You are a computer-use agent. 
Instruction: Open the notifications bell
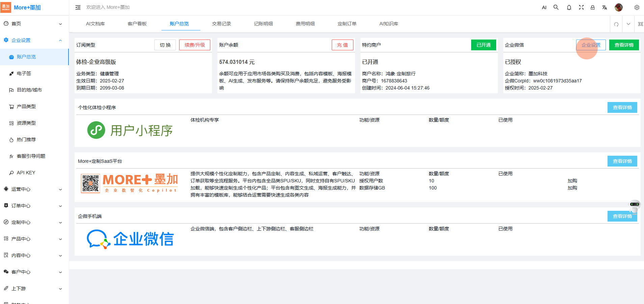pyautogui.click(x=569, y=7)
